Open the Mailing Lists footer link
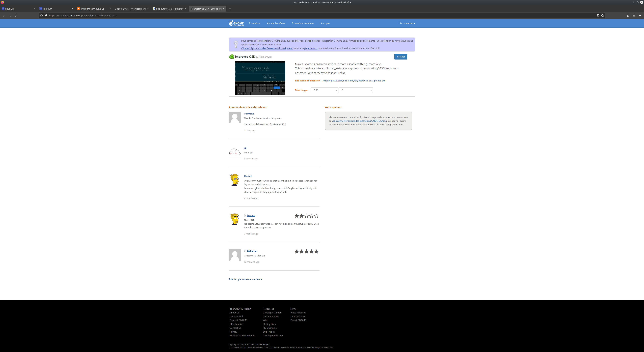The height and width of the screenshot is (352, 644). 269,324
